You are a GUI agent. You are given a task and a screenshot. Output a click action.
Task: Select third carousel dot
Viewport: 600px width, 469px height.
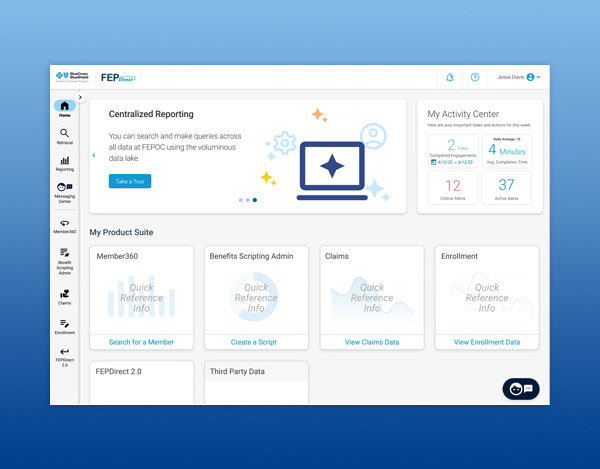[255, 200]
